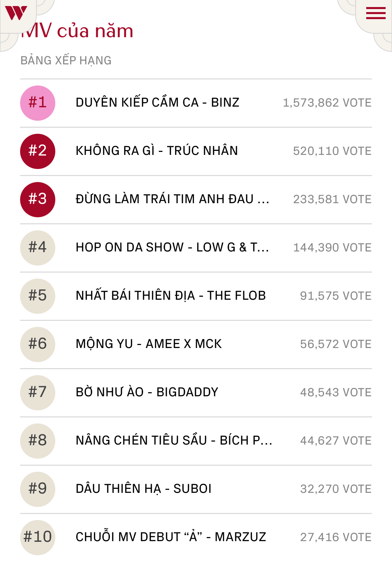Click the 1,573,862 VOTE count
The height and width of the screenshot is (577, 392).
327,103
